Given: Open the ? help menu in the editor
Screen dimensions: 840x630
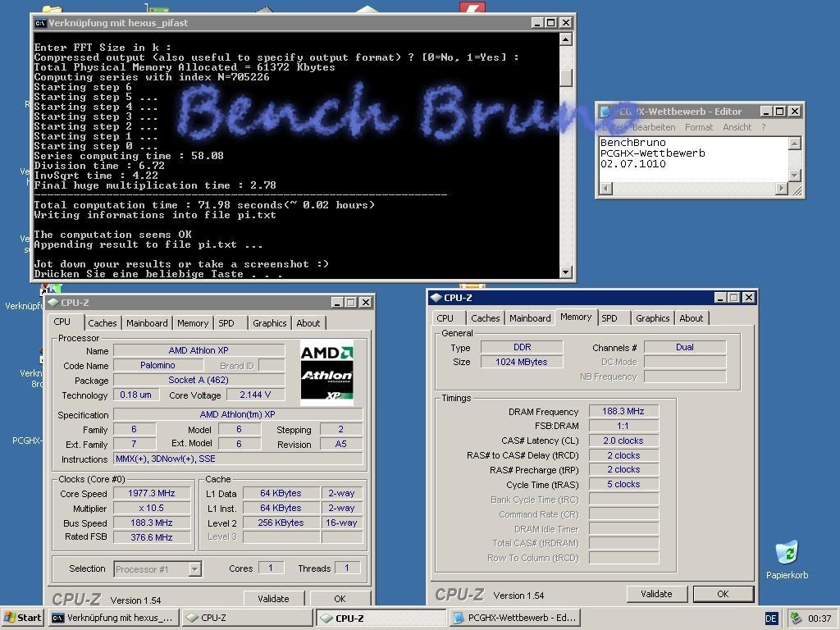Looking at the screenshot, I should [764, 127].
